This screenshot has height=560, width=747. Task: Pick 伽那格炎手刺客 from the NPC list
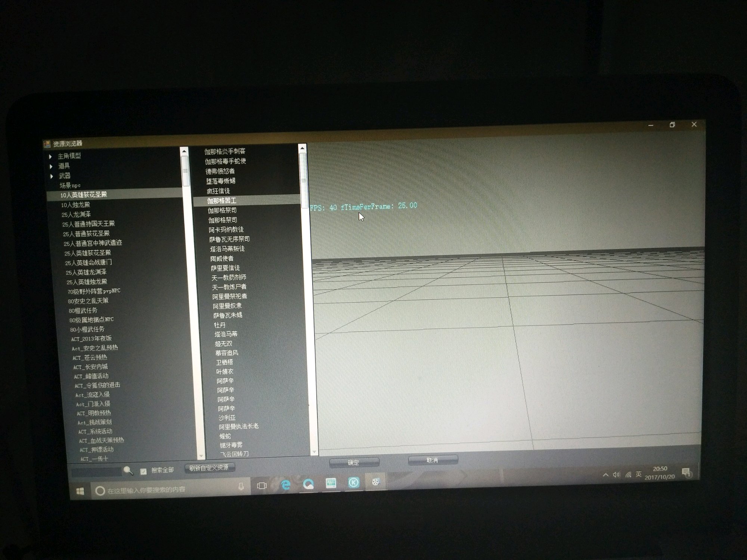(225, 152)
